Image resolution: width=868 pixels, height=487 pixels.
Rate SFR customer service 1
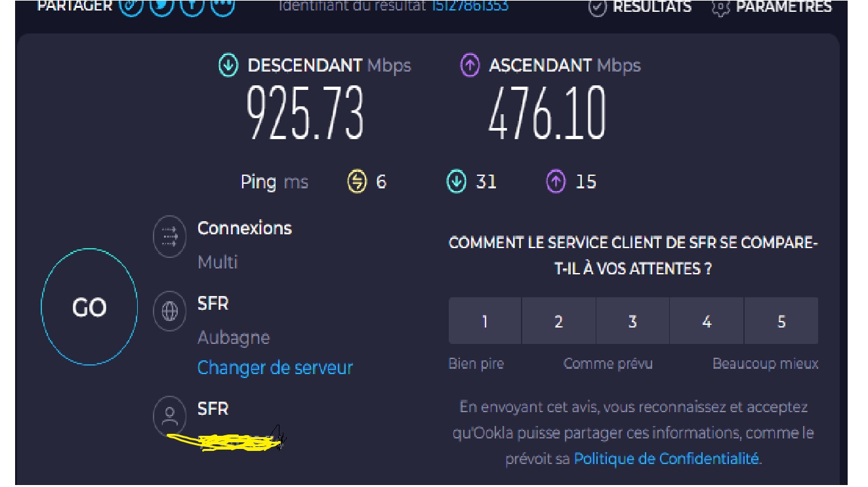(x=485, y=321)
